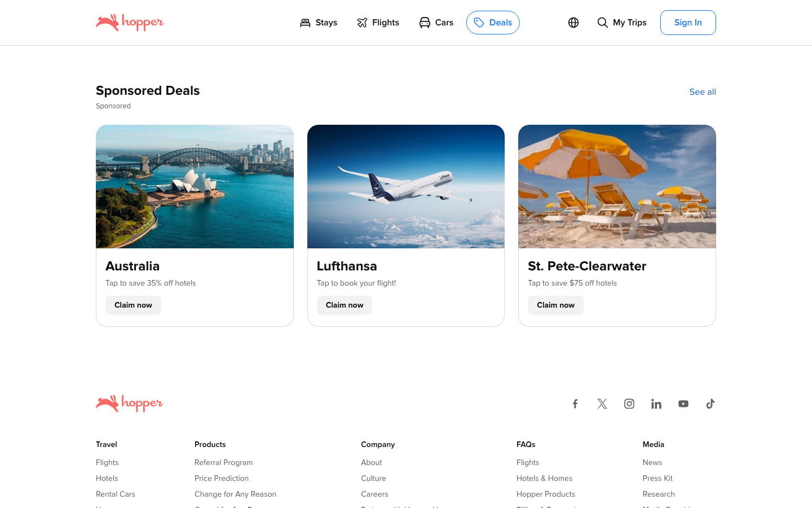Open Careers link
Screen dimensions: 812x508
(374, 494)
